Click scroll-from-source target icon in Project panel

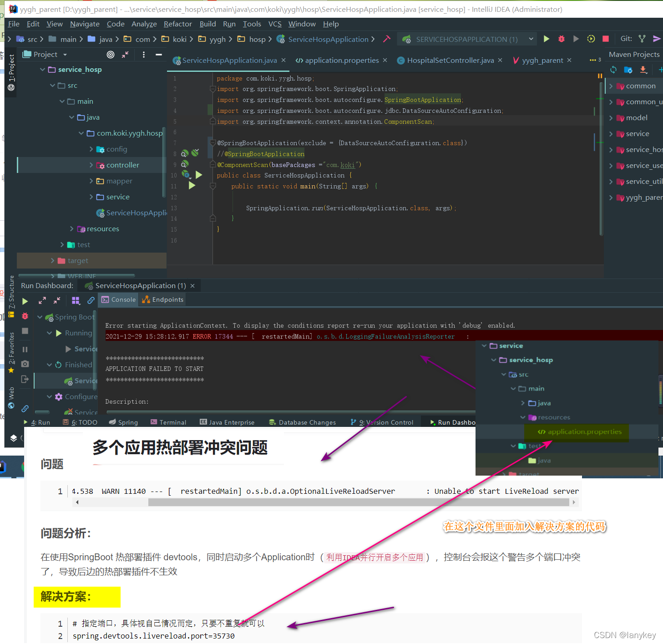coord(111,55)
